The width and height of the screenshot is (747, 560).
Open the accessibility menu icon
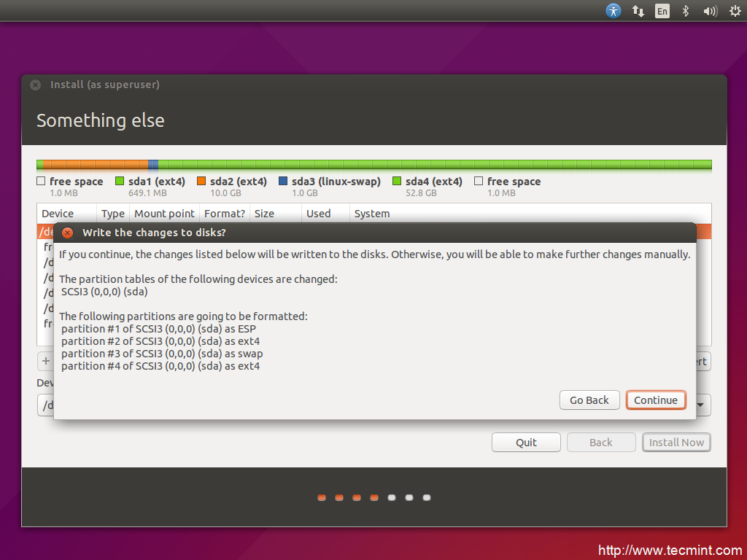pyautogui.click(x=613, y=10)
